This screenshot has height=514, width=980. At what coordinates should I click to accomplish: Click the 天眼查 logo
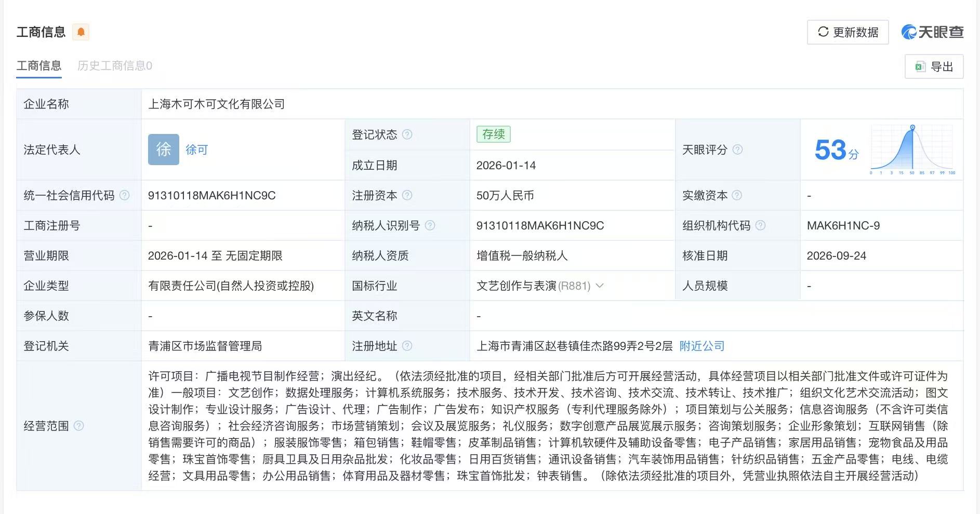(932, 32)
